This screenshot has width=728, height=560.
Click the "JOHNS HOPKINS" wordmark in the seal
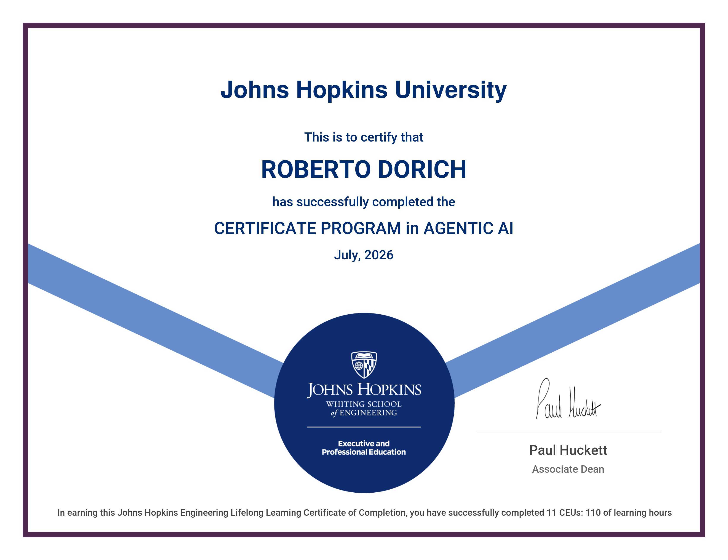(x=364, y=390)
